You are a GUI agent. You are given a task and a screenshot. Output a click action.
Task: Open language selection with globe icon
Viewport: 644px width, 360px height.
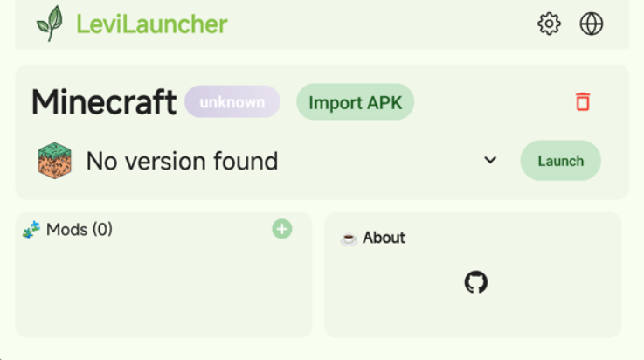592,24
